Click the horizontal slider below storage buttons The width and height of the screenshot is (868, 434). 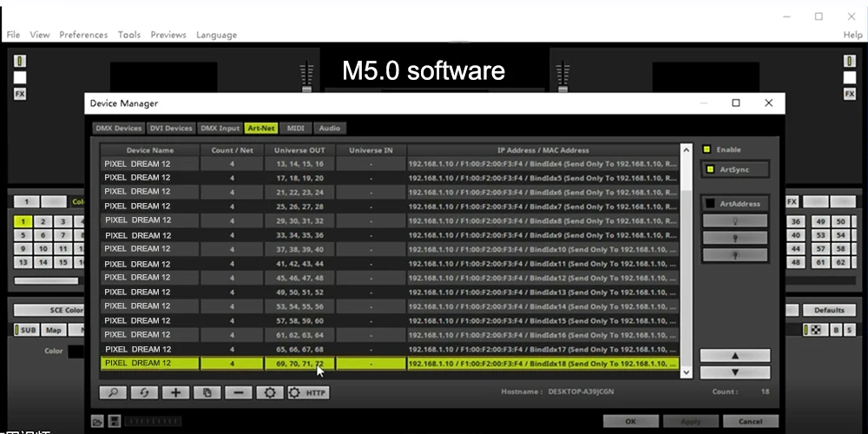[47, 280]
